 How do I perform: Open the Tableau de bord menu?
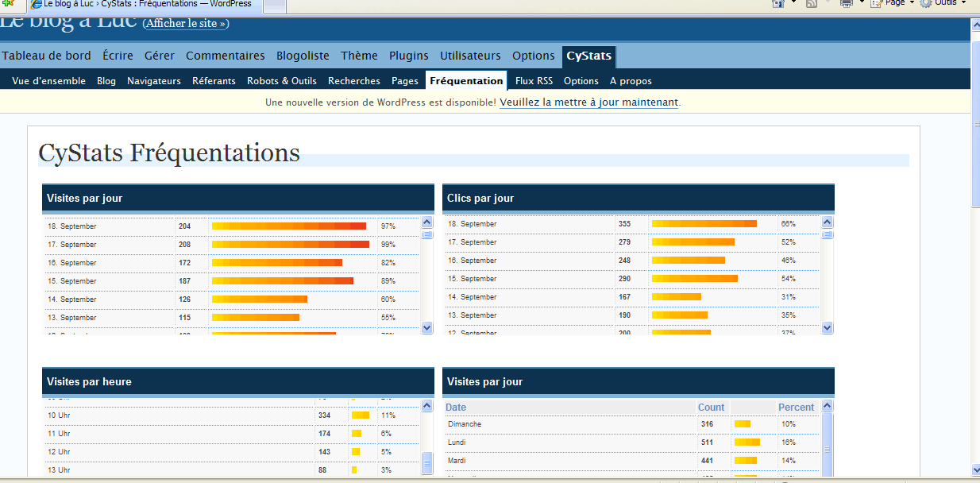(x=46, y=56)
